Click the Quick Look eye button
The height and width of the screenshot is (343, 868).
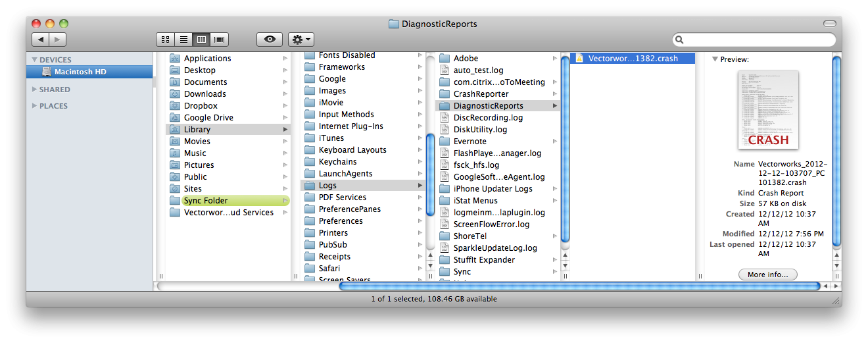[270, 40]
